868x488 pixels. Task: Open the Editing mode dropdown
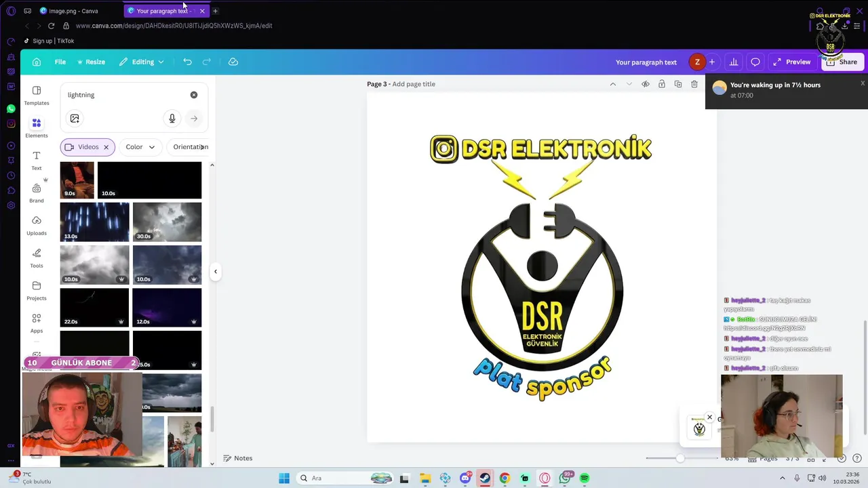click(142, 62)
